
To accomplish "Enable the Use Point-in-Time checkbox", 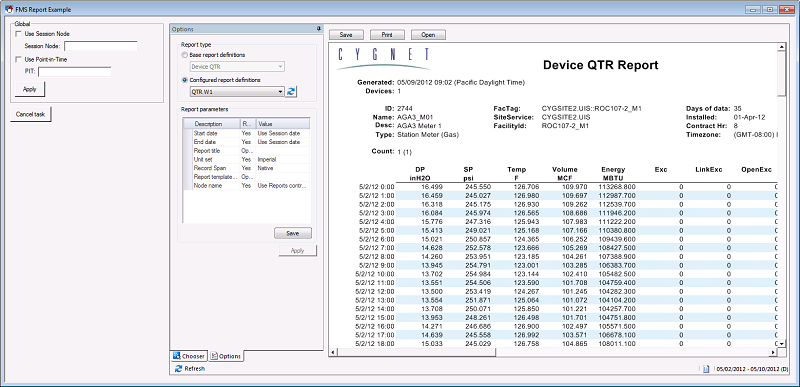I will [19, 59].
